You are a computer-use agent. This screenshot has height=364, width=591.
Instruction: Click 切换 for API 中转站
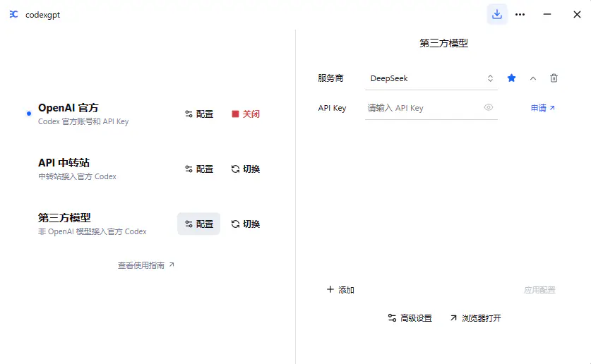246,169
